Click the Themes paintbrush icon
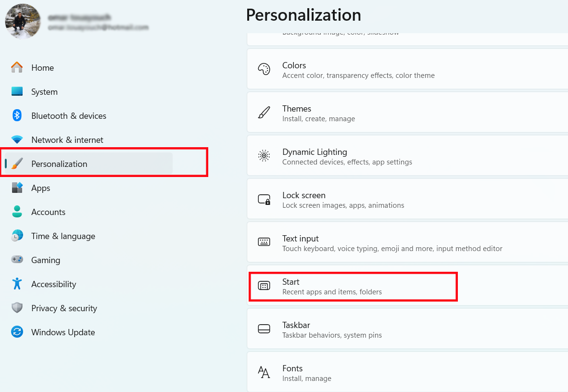The image size is (568, 392). 264,113
